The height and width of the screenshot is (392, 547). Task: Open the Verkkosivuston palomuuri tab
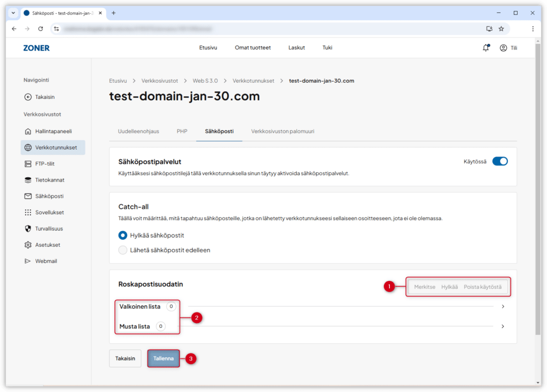coord(283,131)
